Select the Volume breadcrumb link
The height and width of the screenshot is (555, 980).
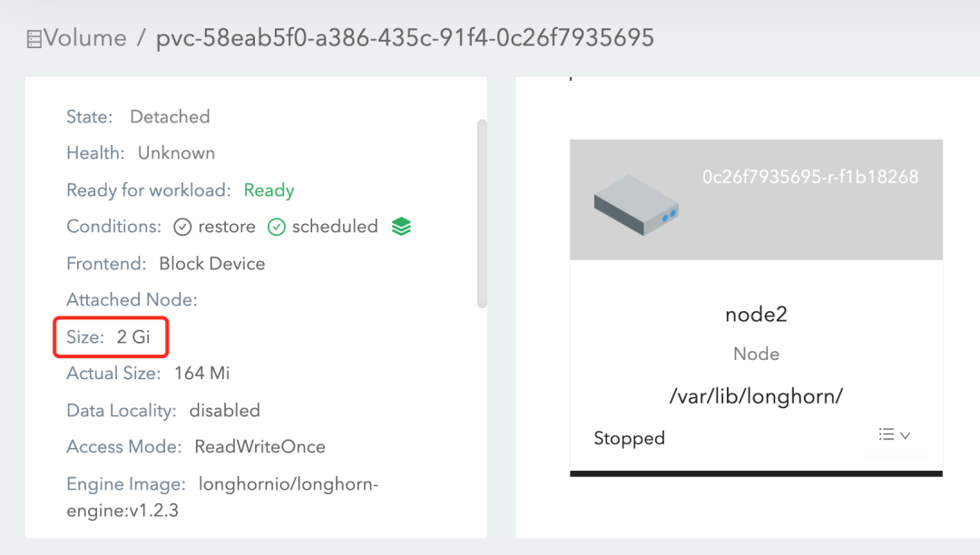[x=86, y=37]
